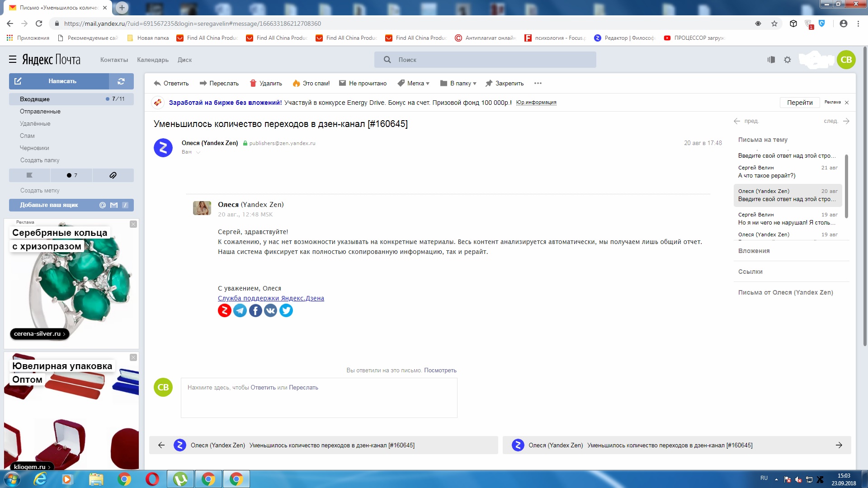The height and width of the screenshot is (488, 868).
Task: Open the CB account avatar
Action: tap(846, 60)
